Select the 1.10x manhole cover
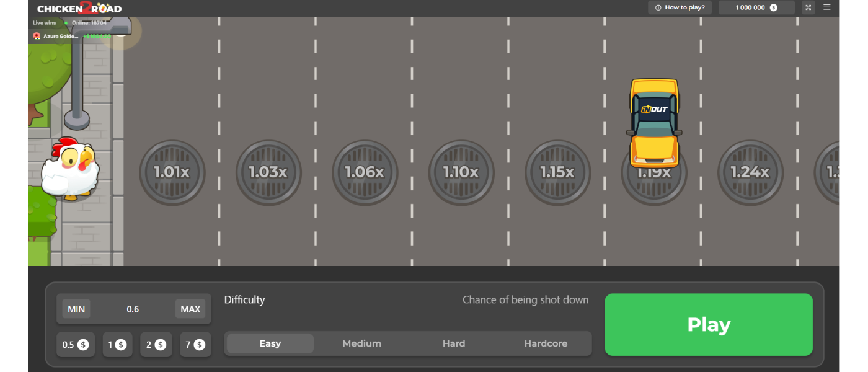868x372 pixels. (x=461, y=172)
